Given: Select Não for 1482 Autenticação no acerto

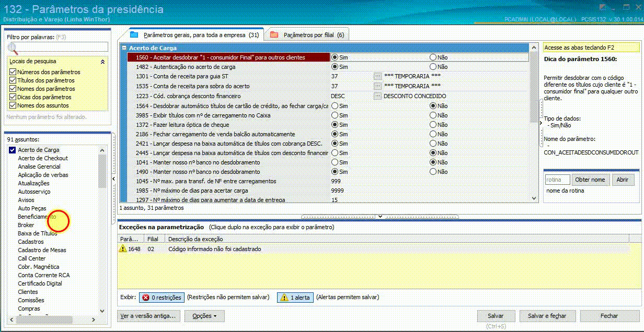Looking at the screenshot, I should [x=433, y=67].
